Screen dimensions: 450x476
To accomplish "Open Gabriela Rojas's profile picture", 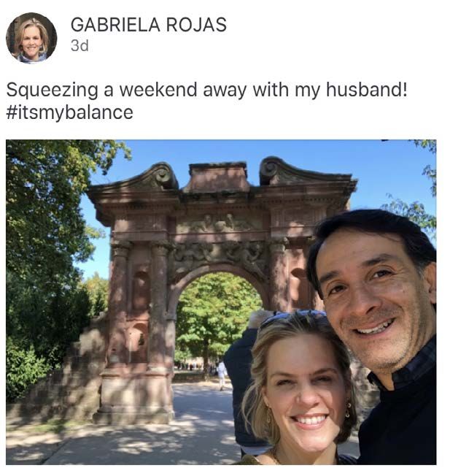I will click(31, 38).
